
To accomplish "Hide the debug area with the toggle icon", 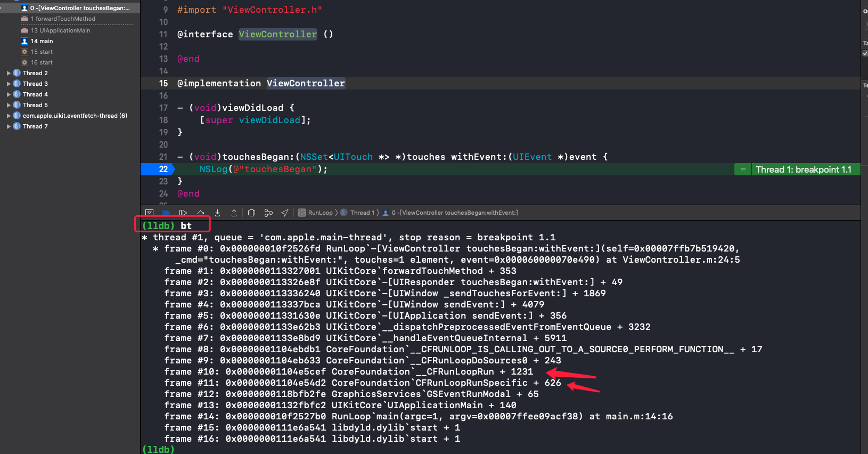I will click(150, 213).
